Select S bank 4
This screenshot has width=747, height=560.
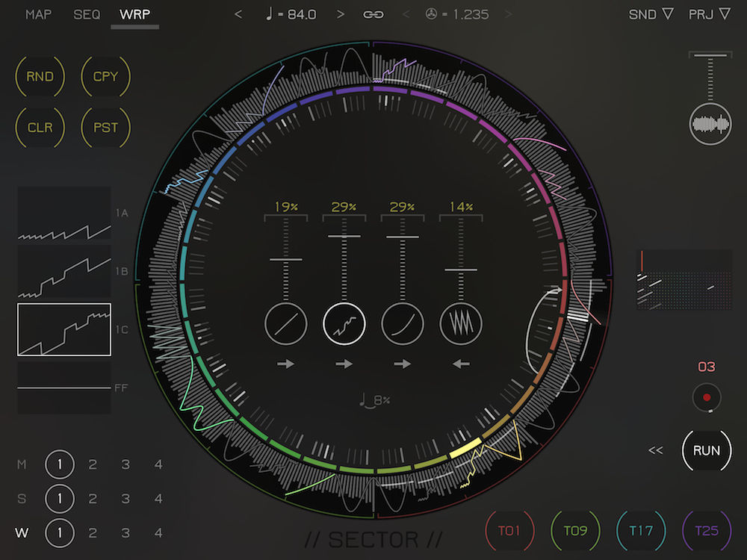click(158, 499)
